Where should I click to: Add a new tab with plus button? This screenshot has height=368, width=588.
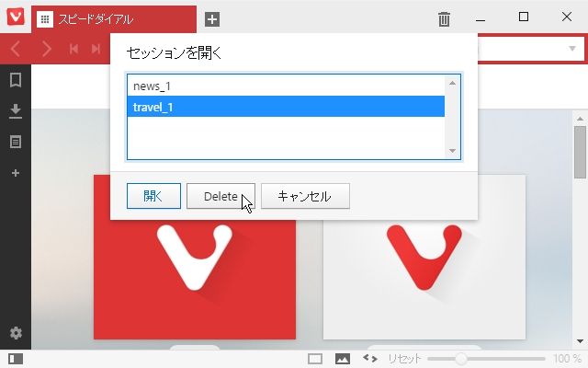pos(212,19)
